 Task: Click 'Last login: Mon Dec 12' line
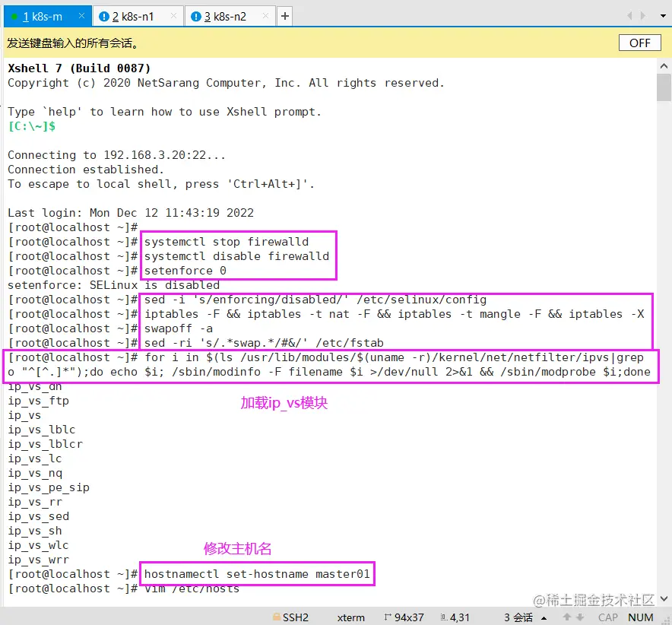(131, 213)
